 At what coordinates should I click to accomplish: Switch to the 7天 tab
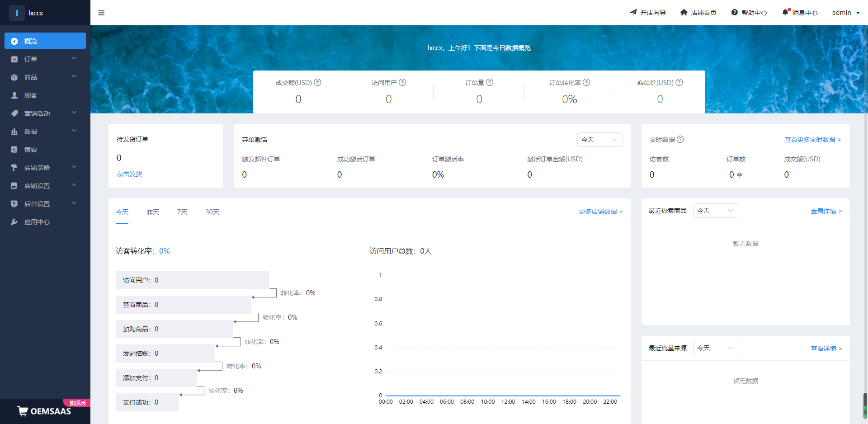click(182, 212)
